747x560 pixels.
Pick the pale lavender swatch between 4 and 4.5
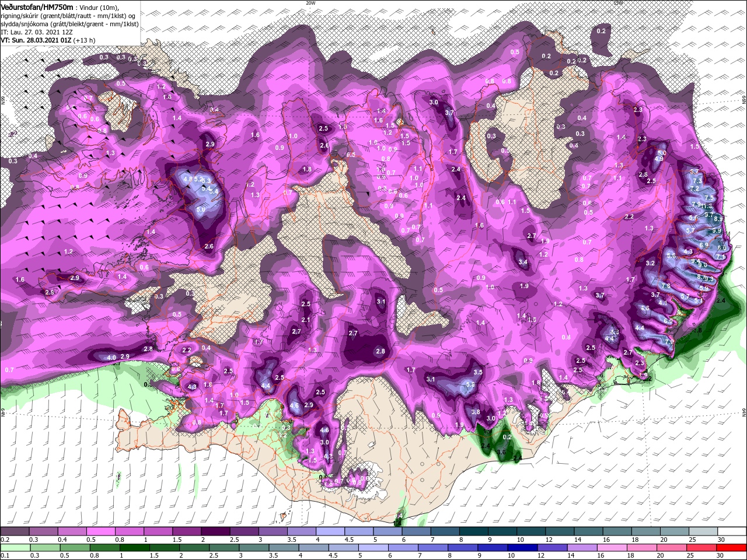click(x=330, y=531)
